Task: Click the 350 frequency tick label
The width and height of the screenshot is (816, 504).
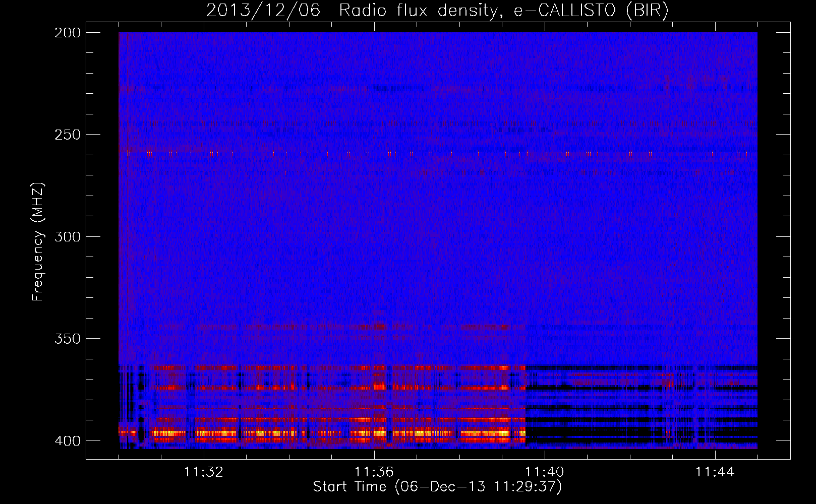Action: [x=67, y=339]
